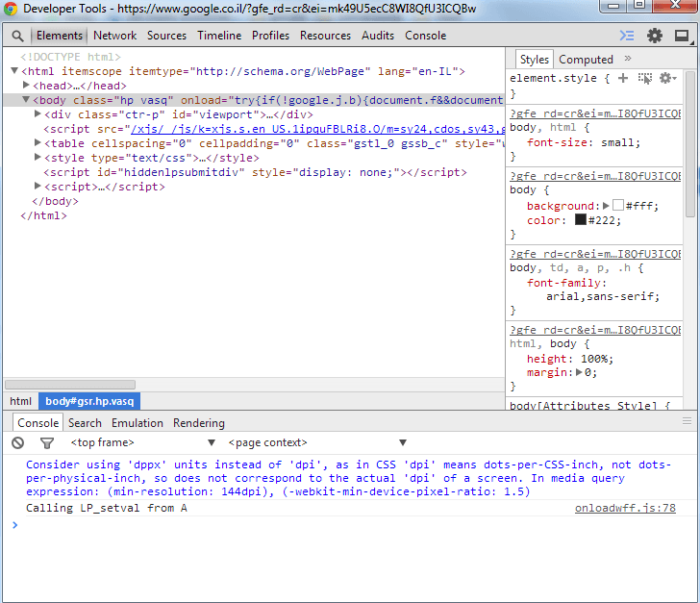The image size is (700, 603).
Task: Expand the last script node
Action: tap(37, 186)
